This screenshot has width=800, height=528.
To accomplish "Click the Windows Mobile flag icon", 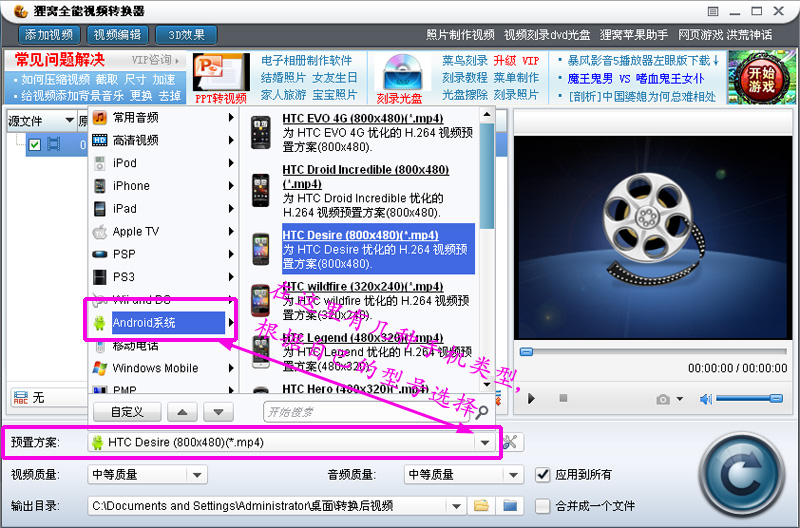I will point(99,368).
